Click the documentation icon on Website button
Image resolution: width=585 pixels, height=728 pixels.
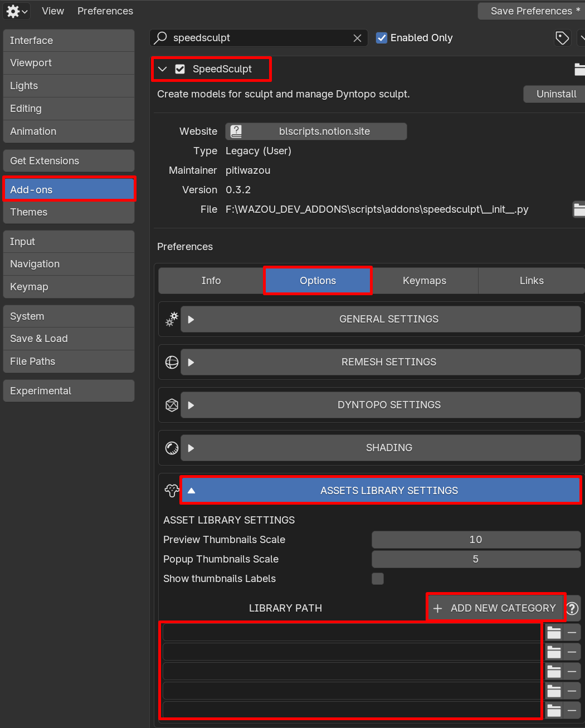[236, 131]
